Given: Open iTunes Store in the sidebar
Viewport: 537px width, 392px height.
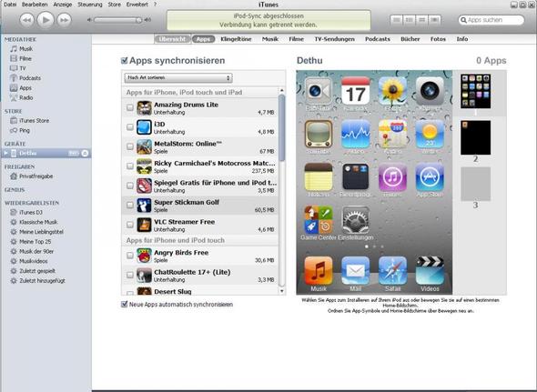Looking at the screenshot, I should point(34,120).
